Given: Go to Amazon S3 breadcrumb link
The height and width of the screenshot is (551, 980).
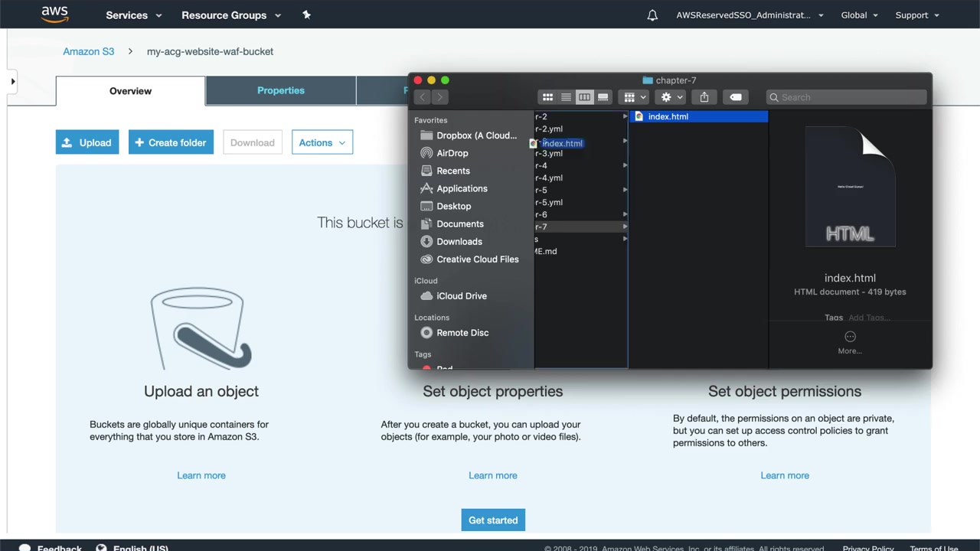Looking at the screenshot, I should pos(89,51).
